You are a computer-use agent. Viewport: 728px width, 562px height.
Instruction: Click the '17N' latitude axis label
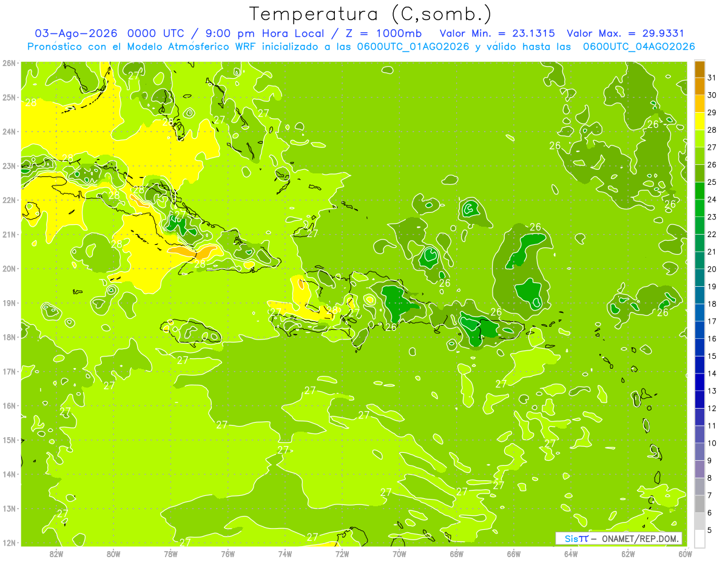(x=9, y=372)
